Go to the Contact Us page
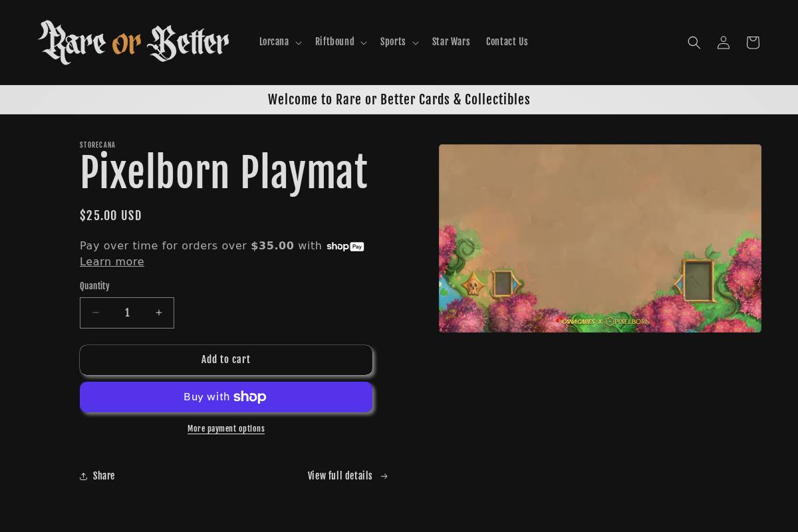This screenshot has width=798, height=532. point(507,42)
